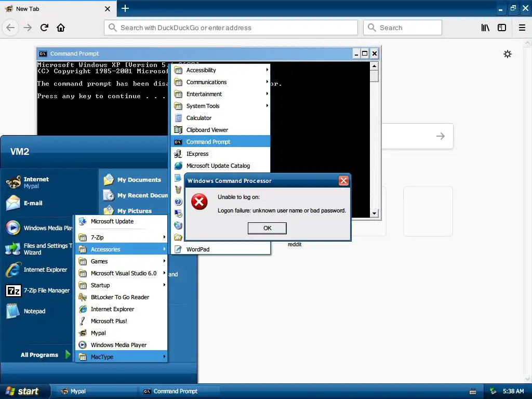
Task: Click the reddit top site label
Action: (295, 244)
